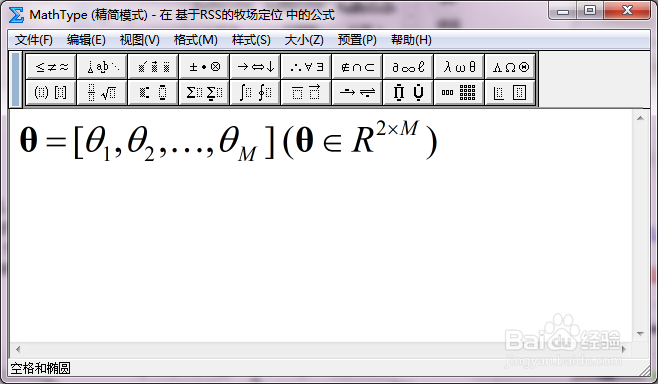Maximize the MathType window

590,10
